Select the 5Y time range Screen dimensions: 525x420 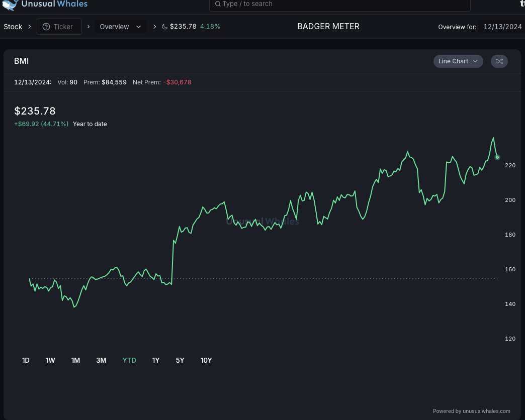[x=180, y=360]
